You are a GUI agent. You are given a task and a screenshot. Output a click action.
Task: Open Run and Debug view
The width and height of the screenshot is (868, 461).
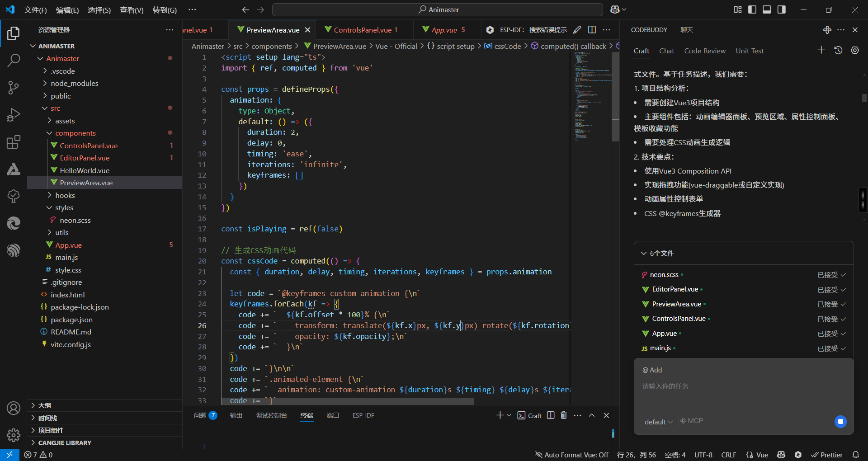14,115
